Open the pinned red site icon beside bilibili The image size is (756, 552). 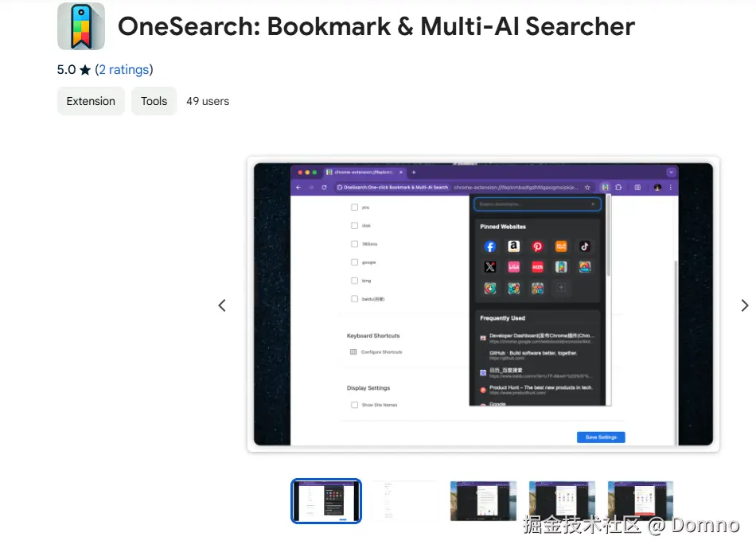[537, 267]
